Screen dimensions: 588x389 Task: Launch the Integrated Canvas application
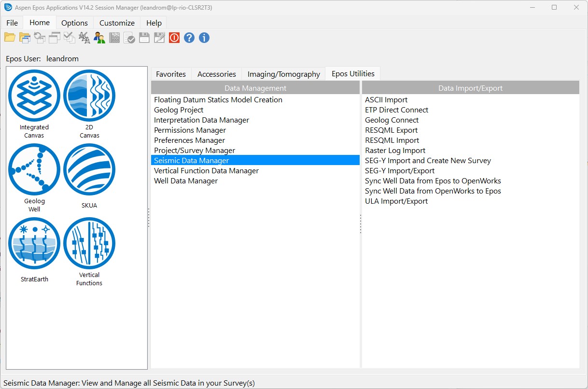coord(34,96)
